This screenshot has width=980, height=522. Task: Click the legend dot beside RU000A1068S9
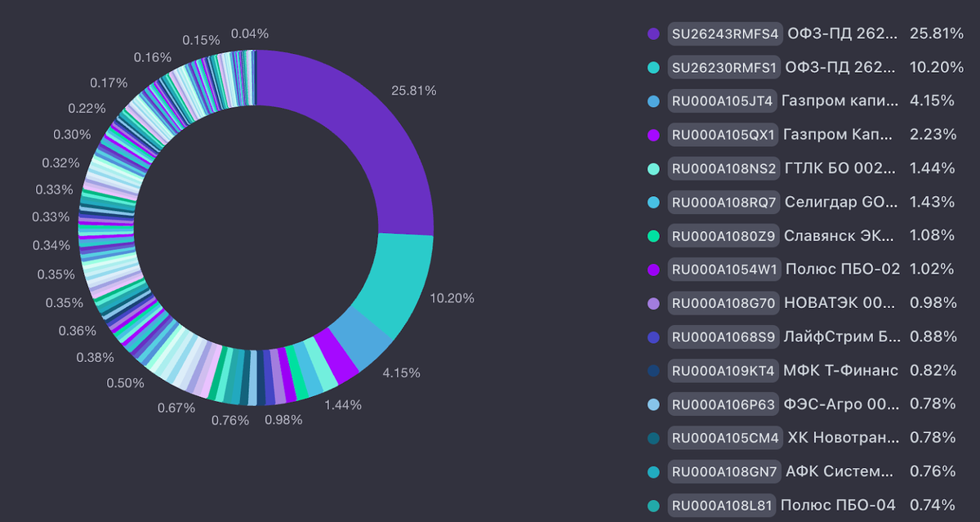pos(653,337)
